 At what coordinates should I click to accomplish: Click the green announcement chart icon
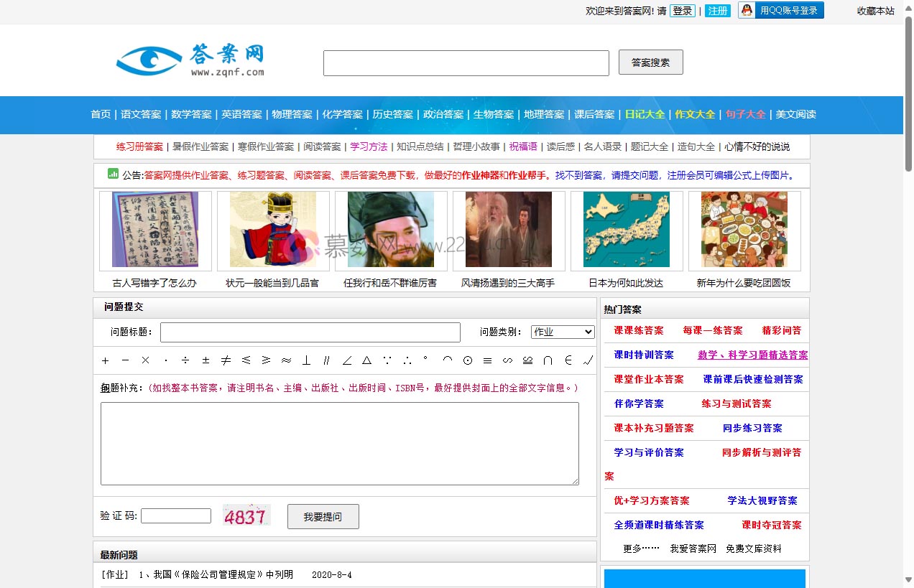tap(113, 174)
